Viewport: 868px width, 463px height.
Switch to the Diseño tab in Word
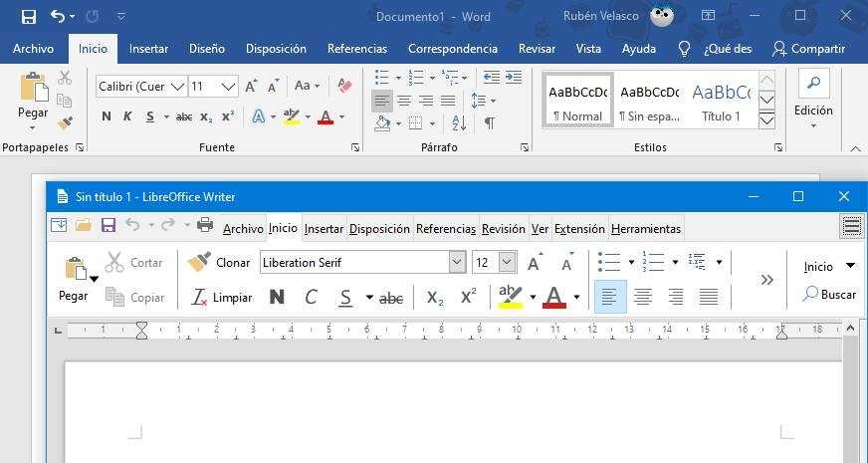pyautogui.click(x=207, y=48)
